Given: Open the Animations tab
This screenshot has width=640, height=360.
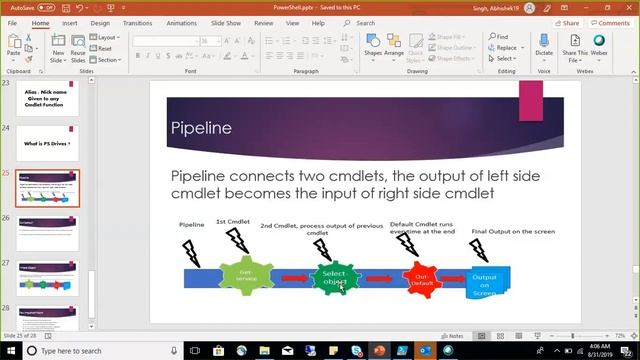Looking at the screenshot, I should point(181,23).
